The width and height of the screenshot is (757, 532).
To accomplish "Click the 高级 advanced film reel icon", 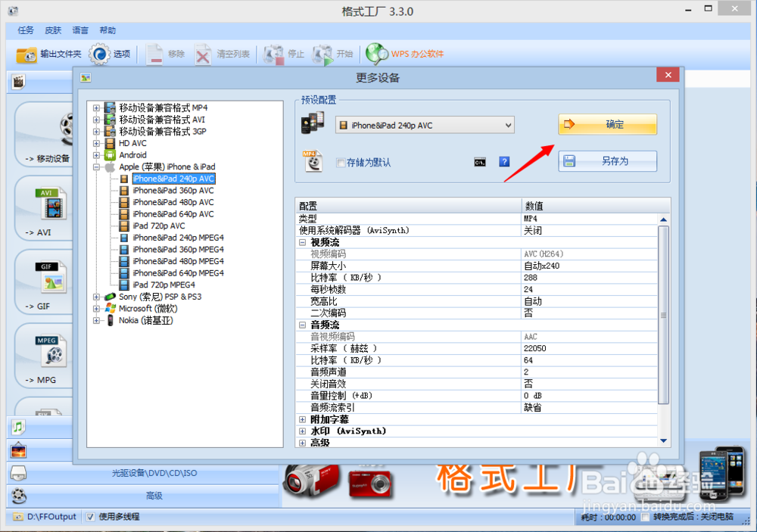I will point(18,496).
